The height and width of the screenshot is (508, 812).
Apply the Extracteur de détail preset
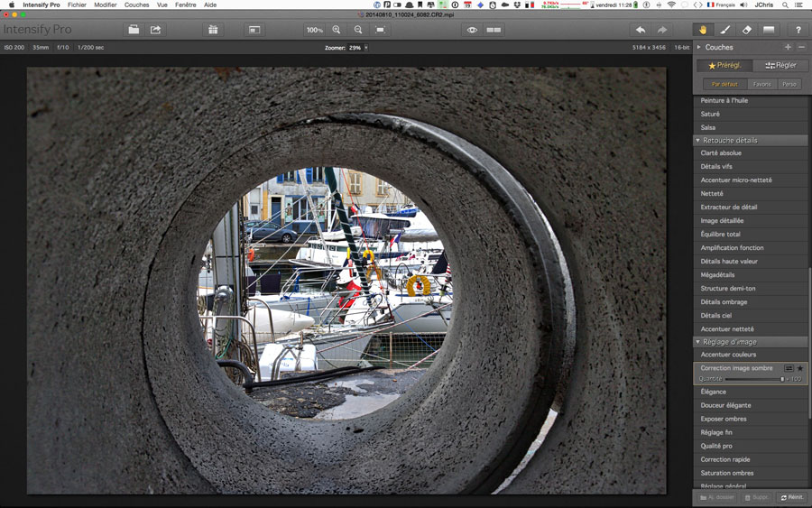point(751,207)
